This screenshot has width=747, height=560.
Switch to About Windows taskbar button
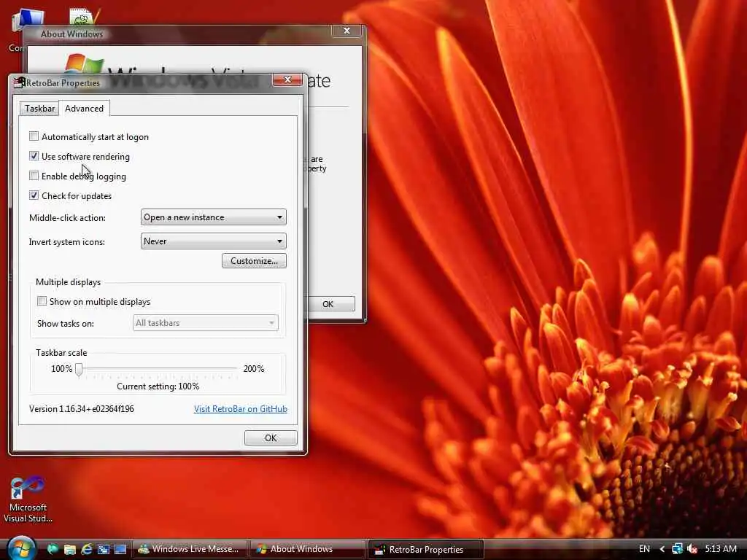tap(308, 549)
